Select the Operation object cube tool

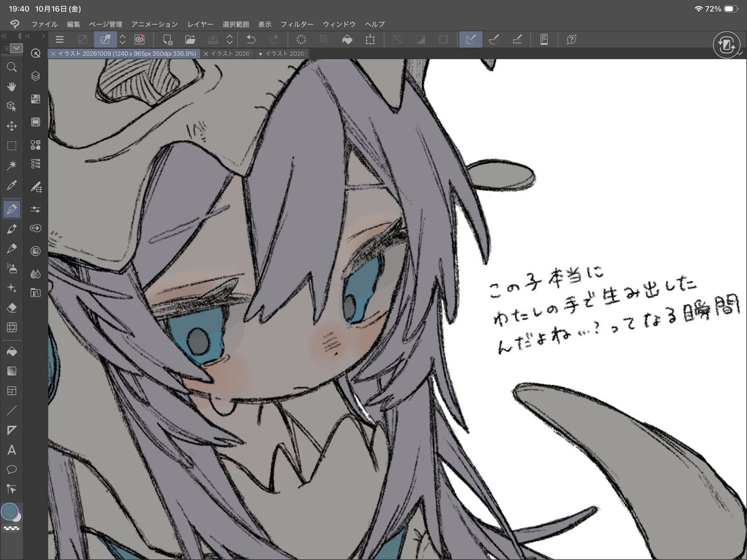coord(11,106)
